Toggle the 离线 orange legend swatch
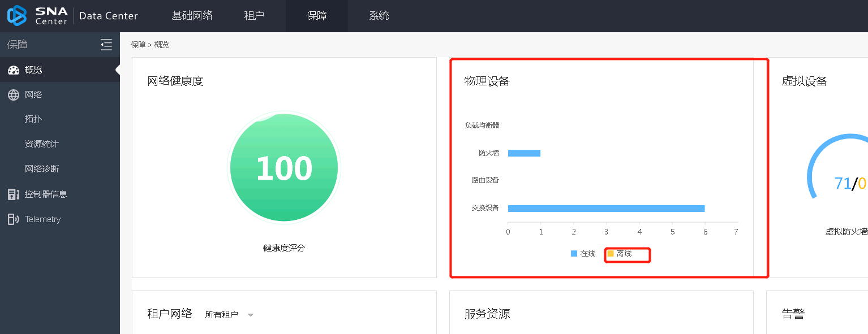Image resolution: width=868 pixels, height=334 pixels. [611, 254]
